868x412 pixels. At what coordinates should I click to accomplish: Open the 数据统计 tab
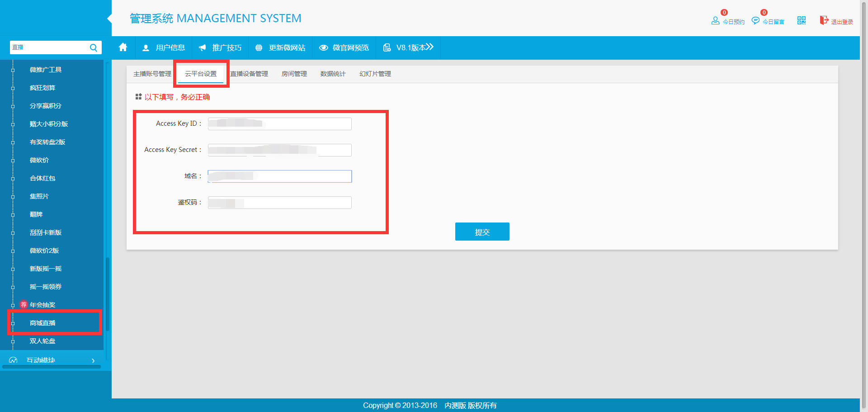pyautogui.click(x=333, y=74)
